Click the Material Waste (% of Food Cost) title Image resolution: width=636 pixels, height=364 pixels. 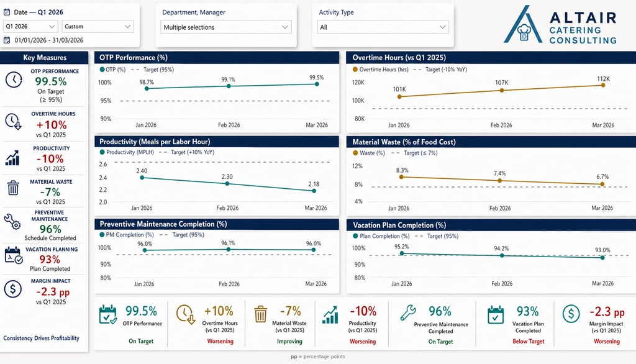pos(404,142)
